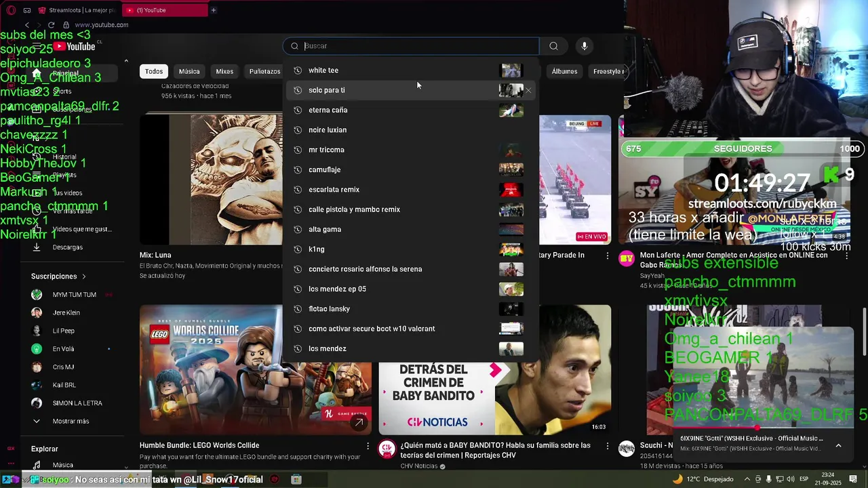868x488 pixels.
Task: Open options for Humble Bundle video
Action: click(x=368, y=446)
